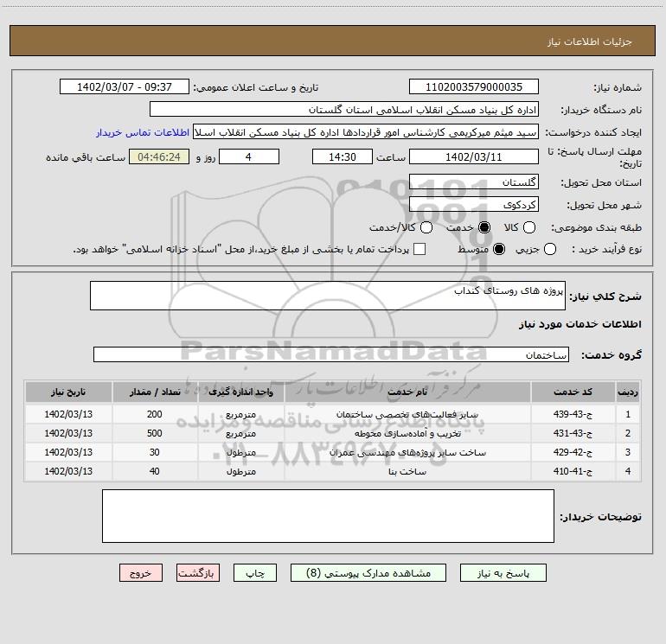Click the چاپ print button
The image size is (666, 644).
click(255, 573)
